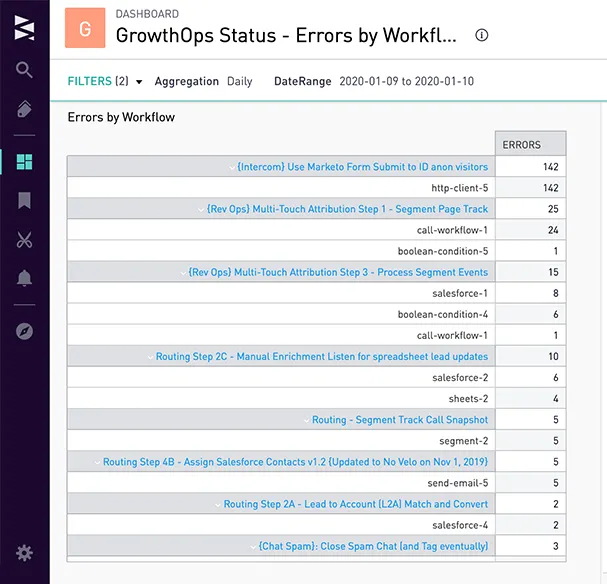
Task: Select the call-workflow-1 row with 24 errors
Action: coord(316,230)
